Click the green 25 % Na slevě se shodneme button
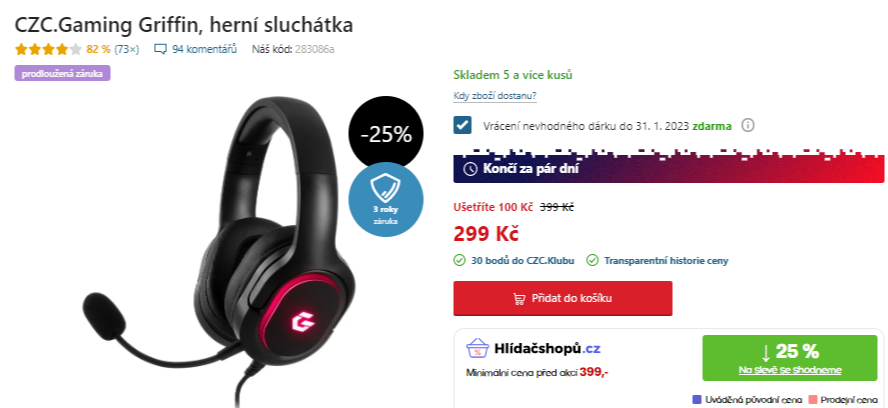888x408 pixels. (790, 358)
